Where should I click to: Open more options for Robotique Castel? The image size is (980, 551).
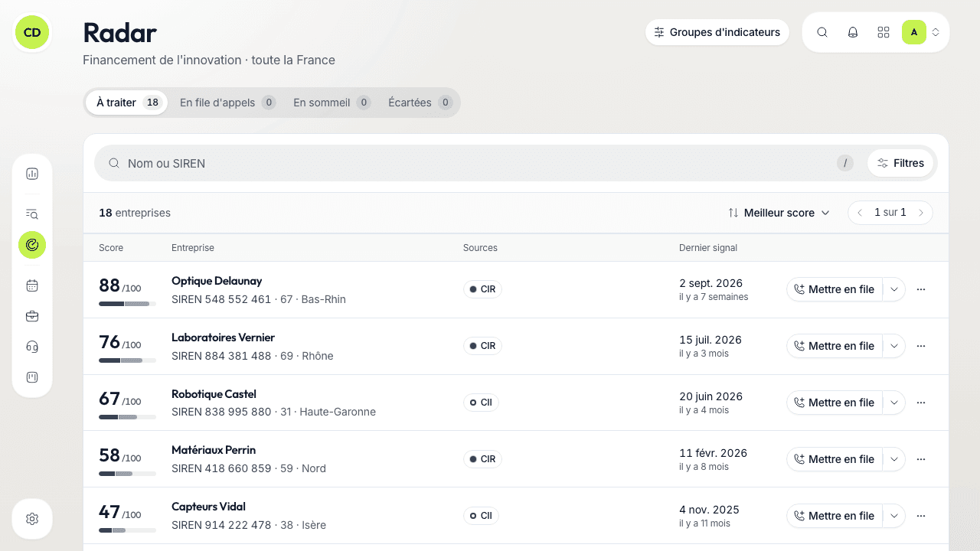click(921, 403)
